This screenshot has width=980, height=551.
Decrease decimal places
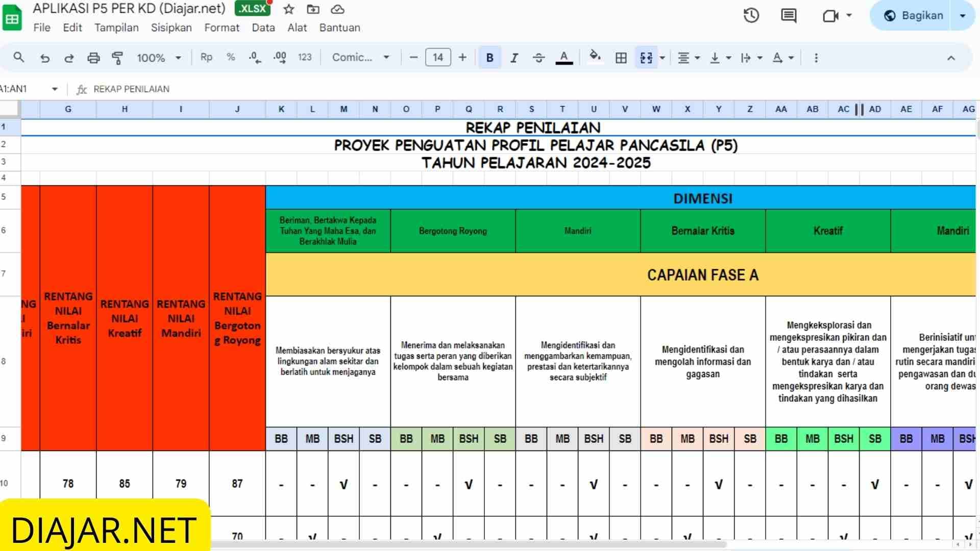[x=255, y=58]
